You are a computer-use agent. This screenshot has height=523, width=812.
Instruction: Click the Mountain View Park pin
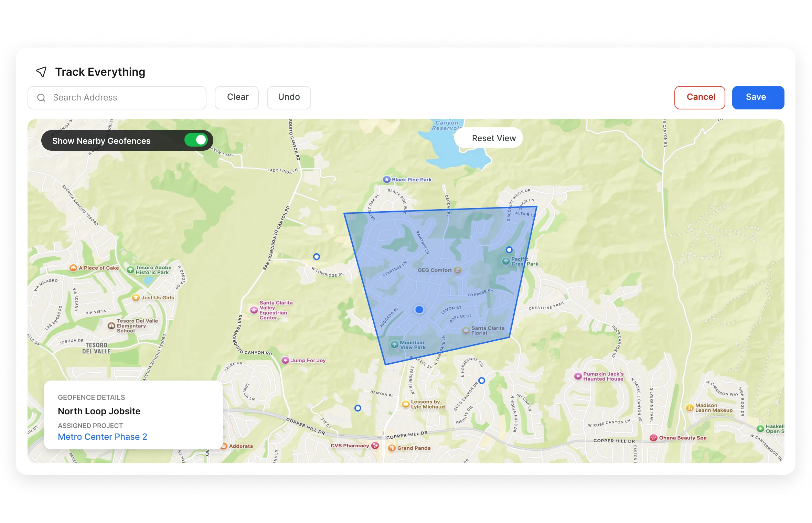click(x=395, y=344)
